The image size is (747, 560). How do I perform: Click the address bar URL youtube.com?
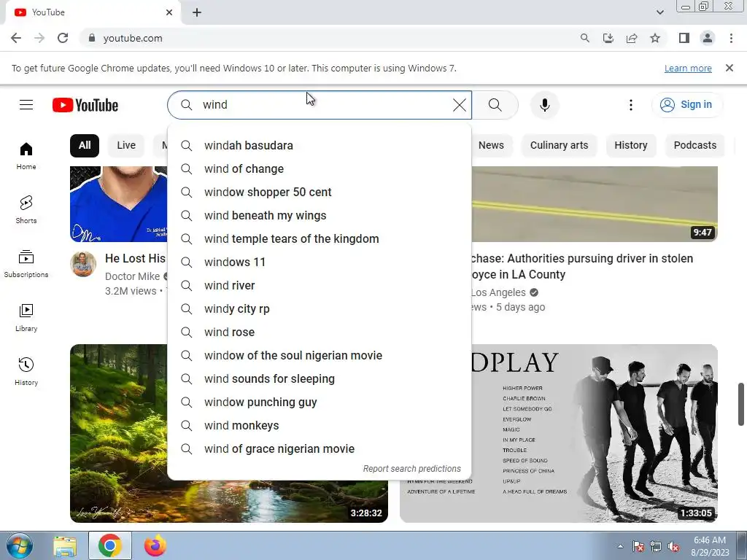coord(133,38)
